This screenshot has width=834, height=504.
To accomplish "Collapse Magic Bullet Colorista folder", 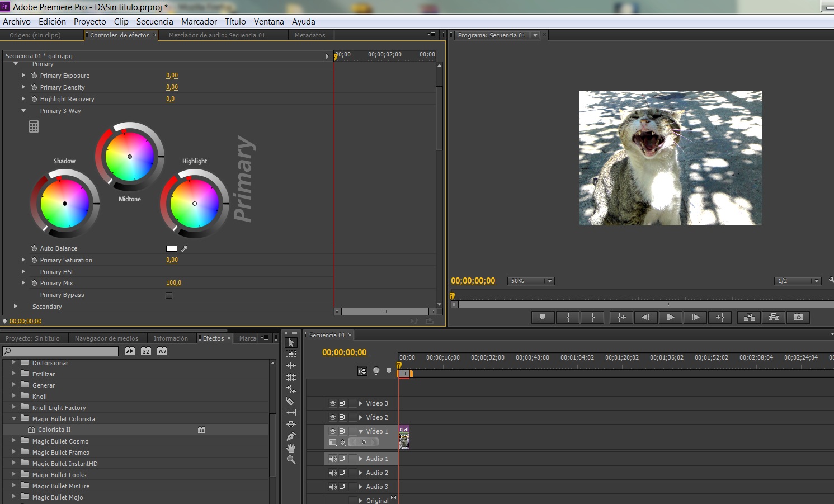I will pos(14,418).
